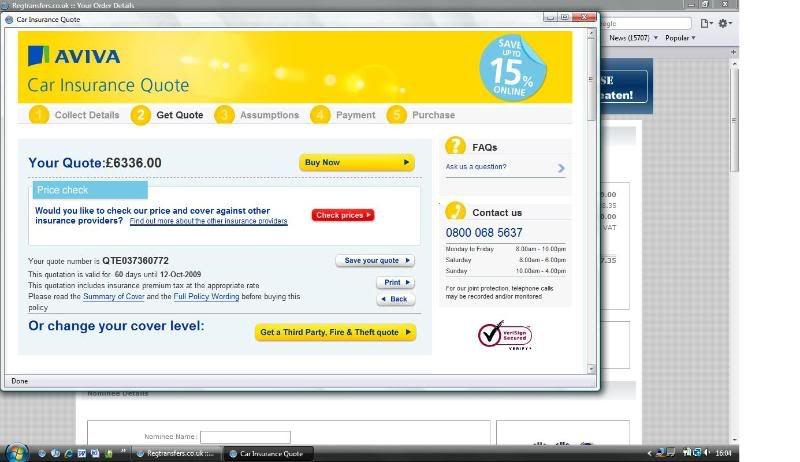Image resolution: width=800 pixels, height=462 pixels.
Task: Click the step 5 circle icon
Action: pos(396,115)
